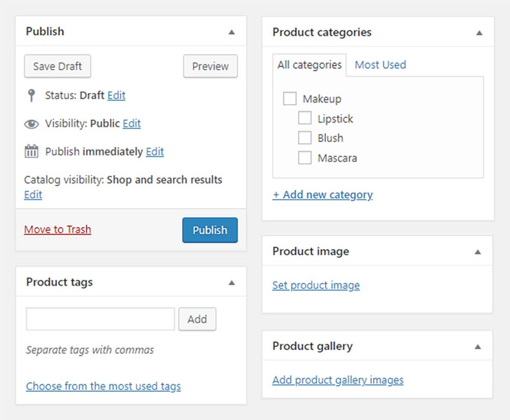510x420 pixels.
Task: Click the Product tags heading
Action: coord(60,282)
